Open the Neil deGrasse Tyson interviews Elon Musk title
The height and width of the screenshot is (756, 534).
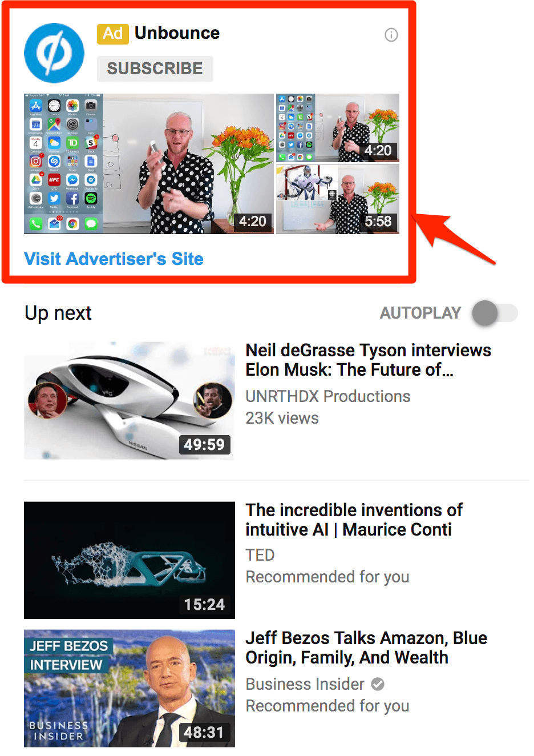368,360
